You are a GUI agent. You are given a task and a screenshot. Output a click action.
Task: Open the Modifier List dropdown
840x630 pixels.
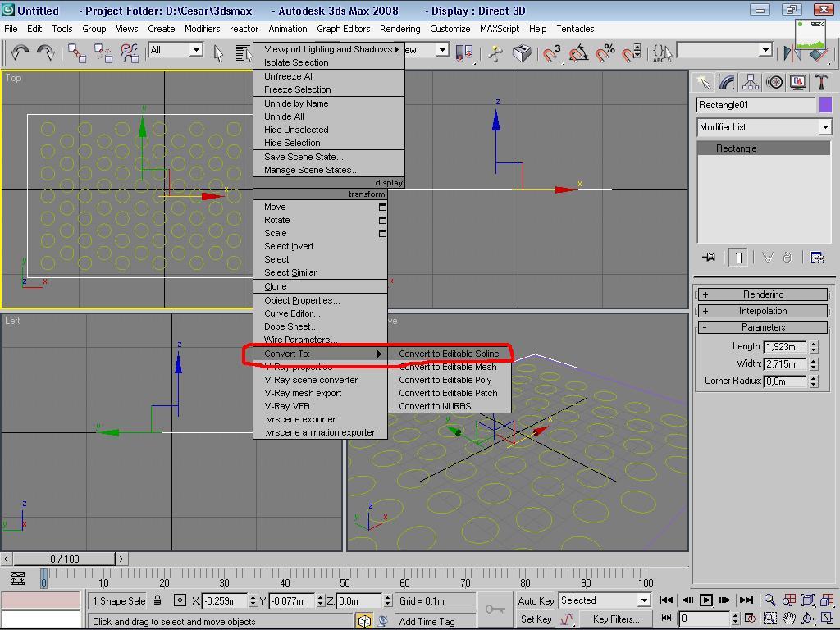point(765,127)
